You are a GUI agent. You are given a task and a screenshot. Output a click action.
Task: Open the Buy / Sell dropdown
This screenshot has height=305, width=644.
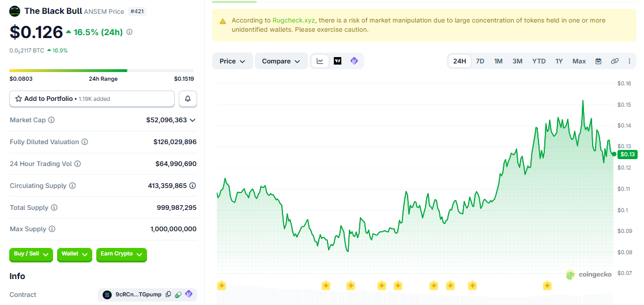click(31, 254)
